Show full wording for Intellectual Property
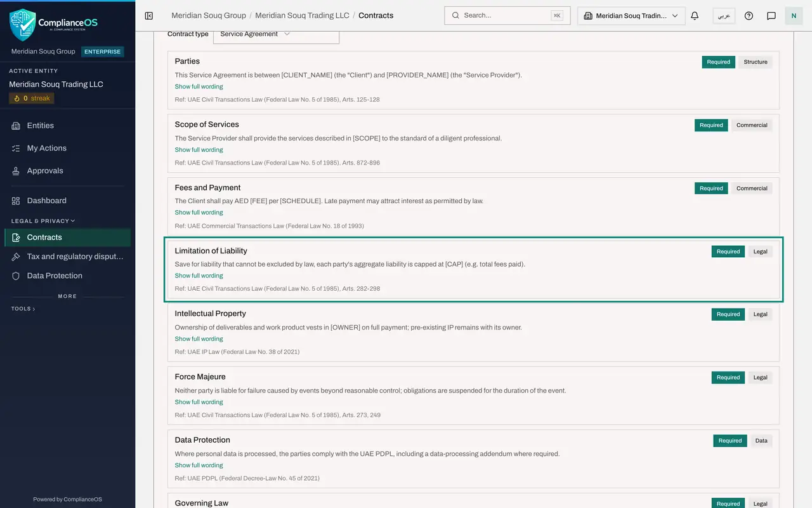 click(199, 339)
